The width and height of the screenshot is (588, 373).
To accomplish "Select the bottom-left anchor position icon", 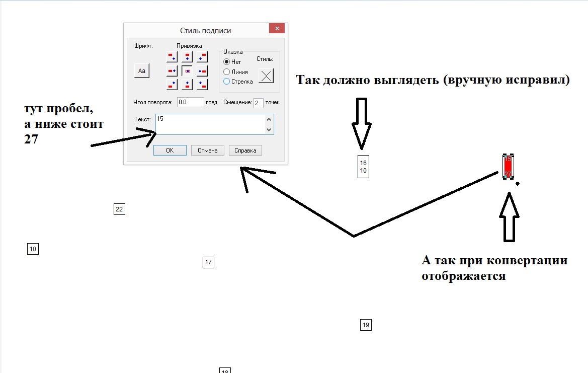I will 172,85.
